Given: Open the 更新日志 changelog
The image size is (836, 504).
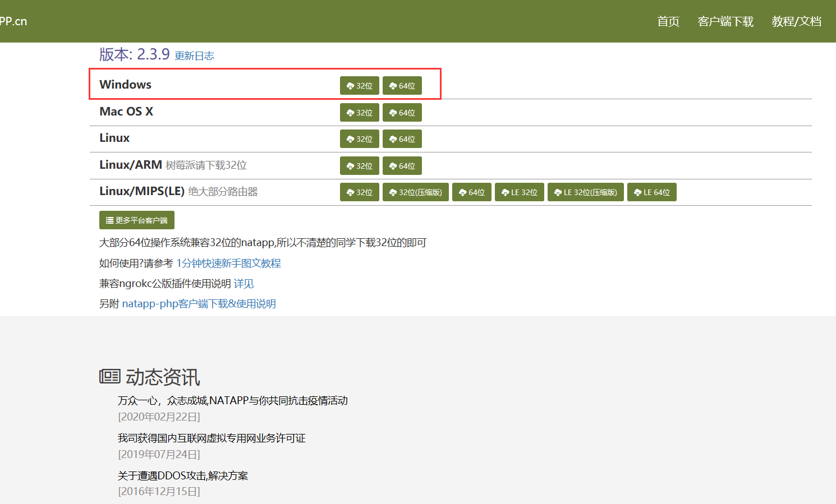Looking at the screenshot, I should coord(194,56).
